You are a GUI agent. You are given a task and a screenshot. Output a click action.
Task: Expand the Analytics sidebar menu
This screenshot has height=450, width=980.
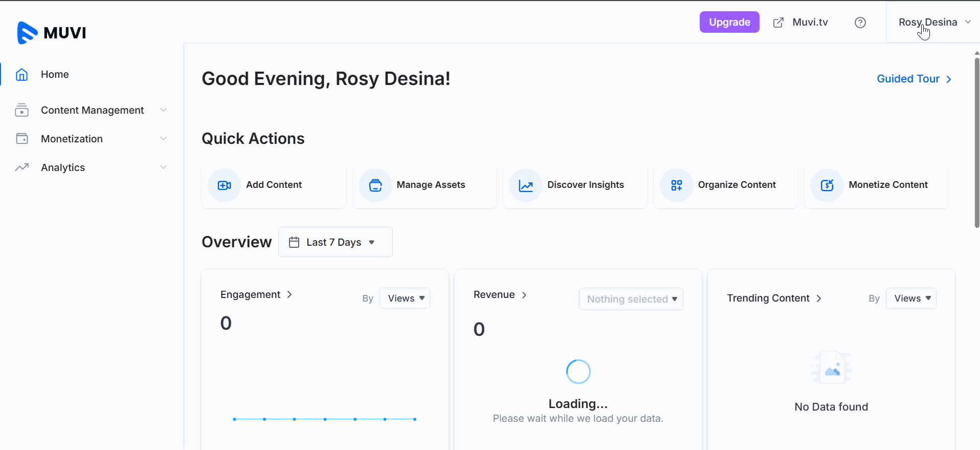click(92, 167)
